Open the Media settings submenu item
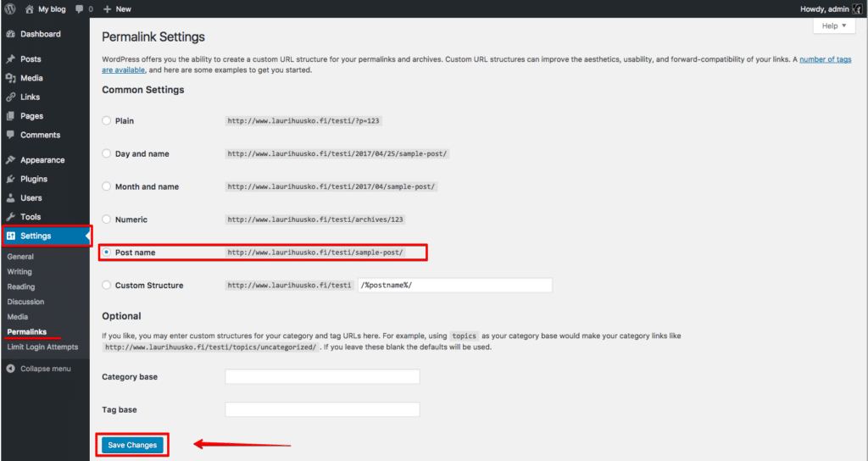This screenshot has height=461, width=868. coord(17,317)
